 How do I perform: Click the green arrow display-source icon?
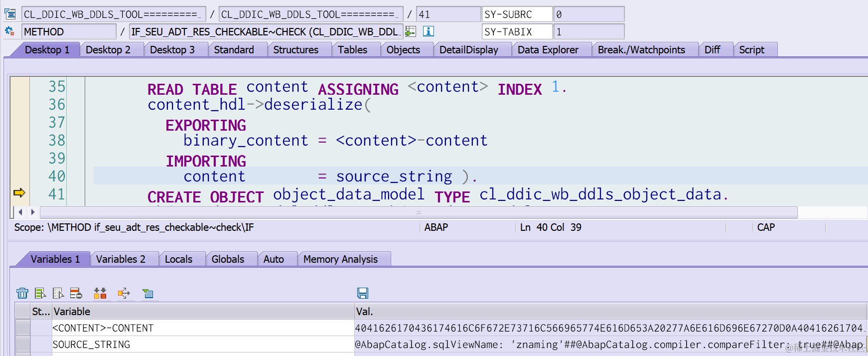click(x=411, y=31)
